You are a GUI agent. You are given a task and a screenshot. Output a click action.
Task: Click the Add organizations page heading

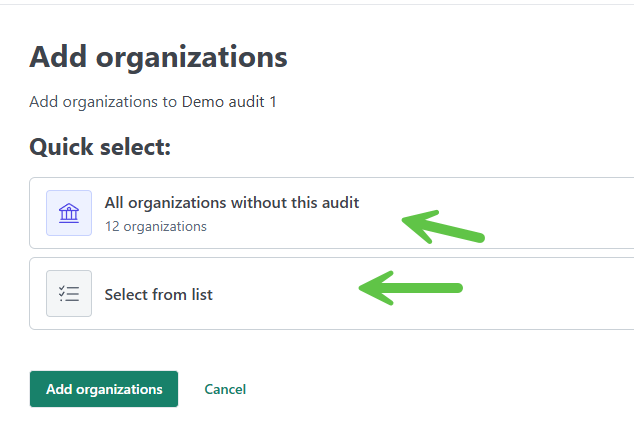pos(158,57)
